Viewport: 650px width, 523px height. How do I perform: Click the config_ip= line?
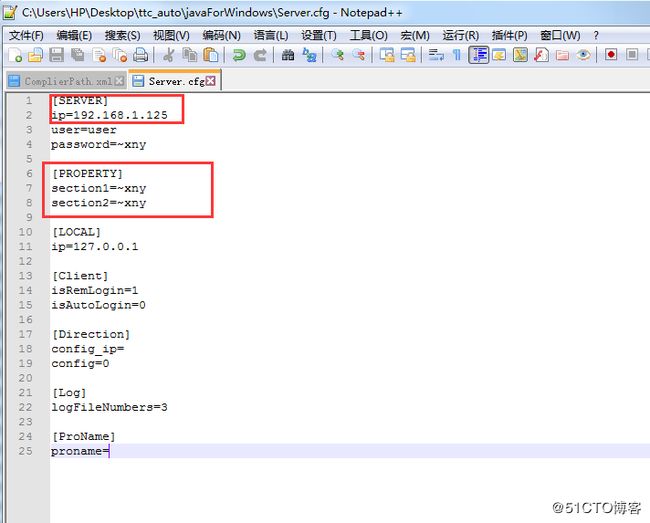[87, 349]
